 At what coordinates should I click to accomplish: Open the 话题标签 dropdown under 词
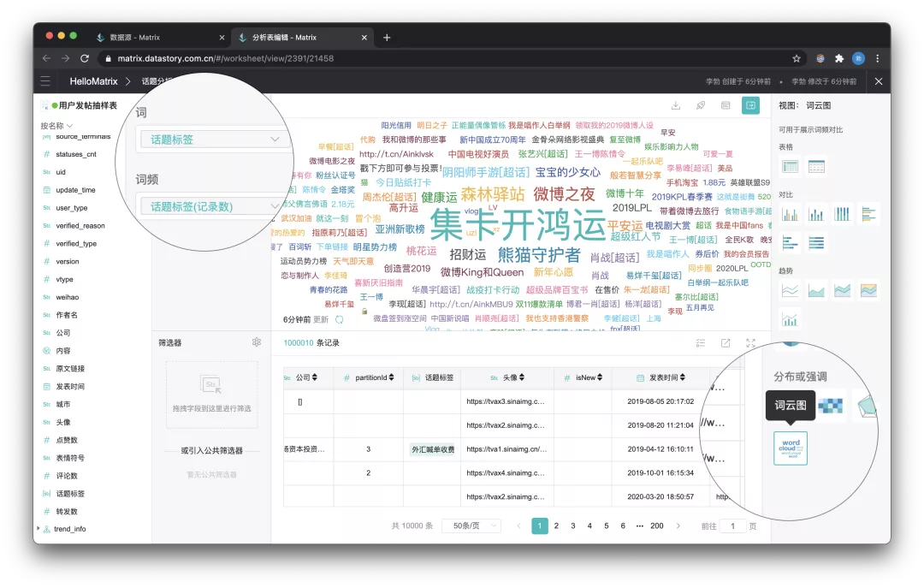pyautogui.click(x=214, y=140)
